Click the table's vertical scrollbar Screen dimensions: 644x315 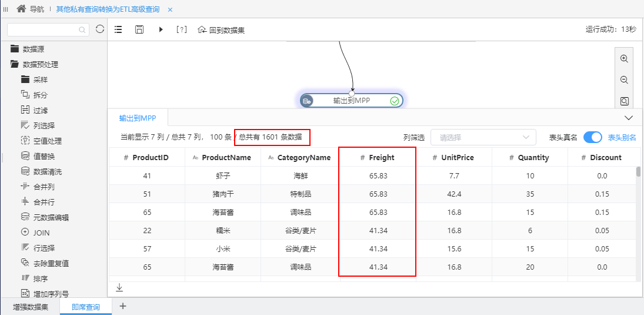point(638,171)
